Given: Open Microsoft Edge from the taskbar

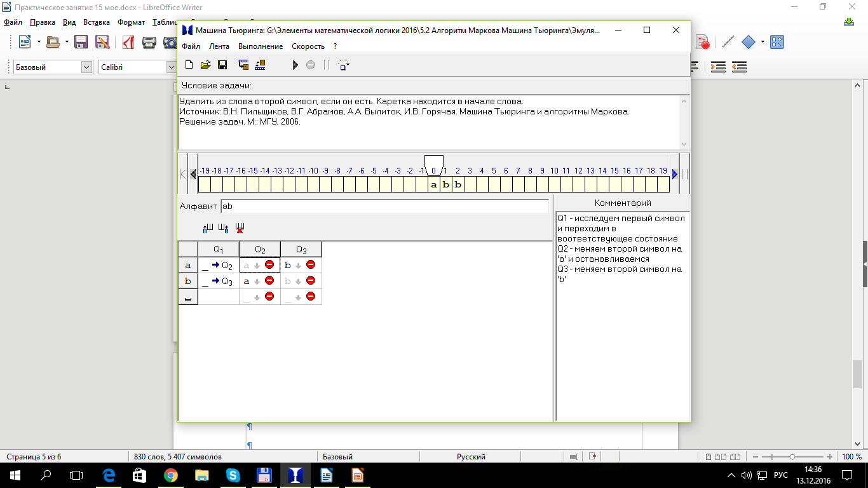Looking at the screenshot, I should (x=108, y=475).
